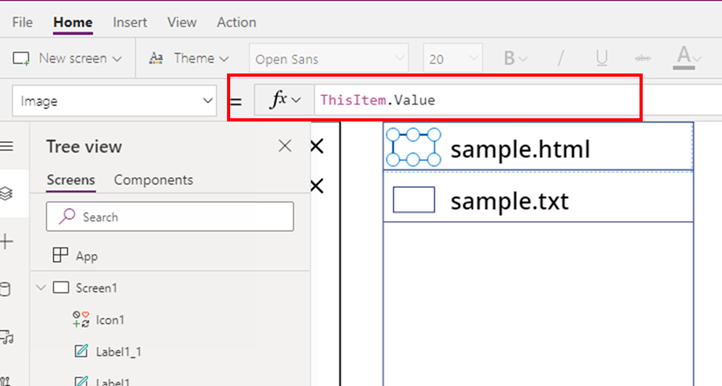This screenshot has height=386, width=722.
Task: Click the Tree view Search box
Action: point(170,216)
